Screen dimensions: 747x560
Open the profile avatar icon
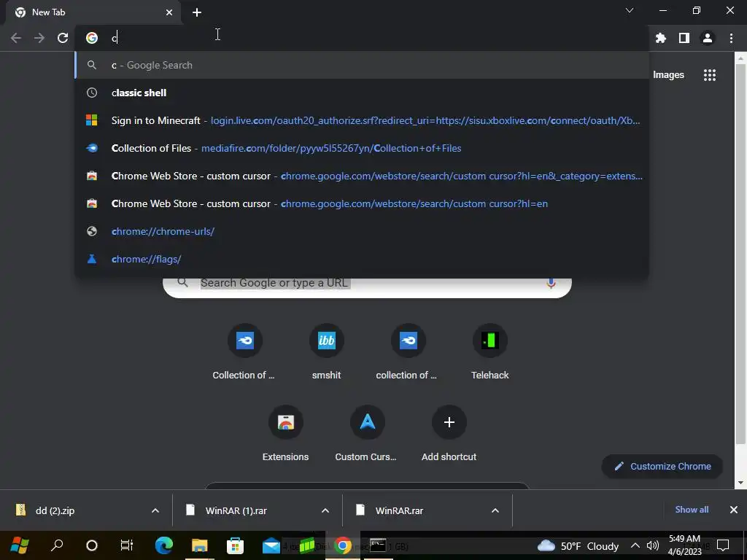click(x=708, y=38)
